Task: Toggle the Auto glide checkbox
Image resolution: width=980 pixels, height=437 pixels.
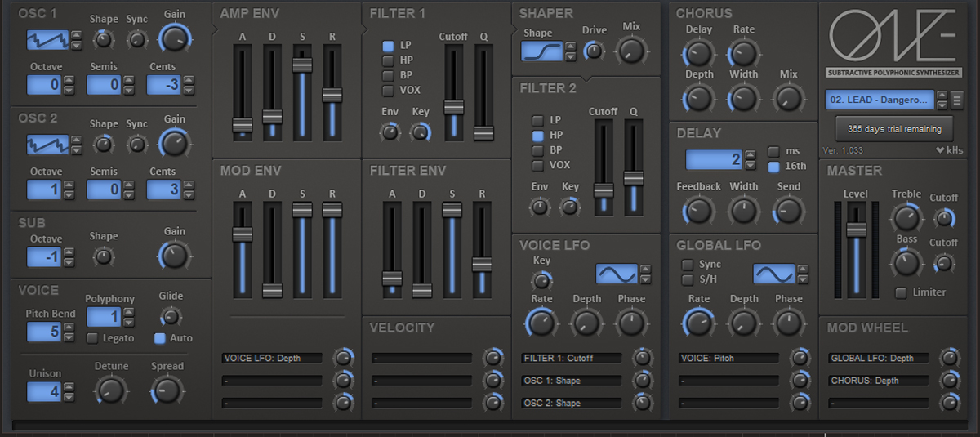Action: click(159, 338)
